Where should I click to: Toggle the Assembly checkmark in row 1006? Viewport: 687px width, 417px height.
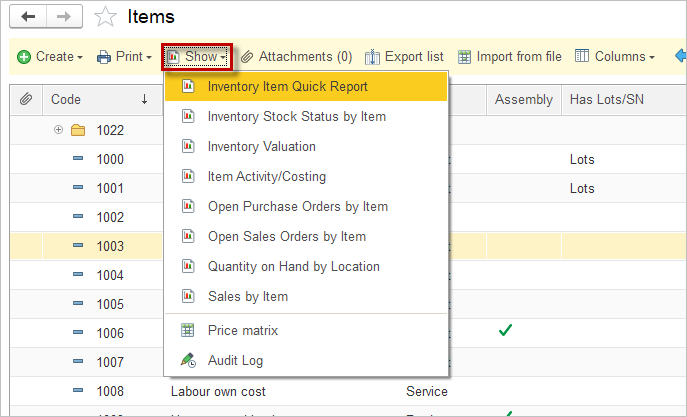(505, 329)
